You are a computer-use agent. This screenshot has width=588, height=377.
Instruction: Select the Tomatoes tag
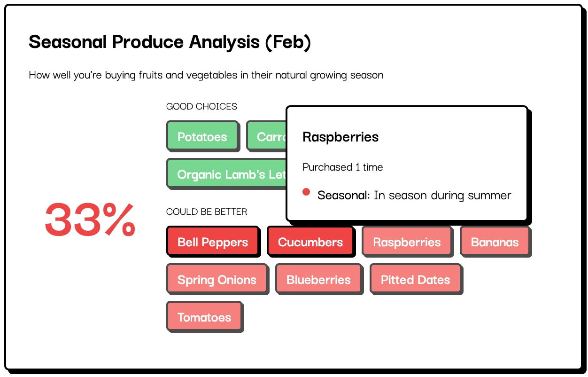[x=204, y=317]
